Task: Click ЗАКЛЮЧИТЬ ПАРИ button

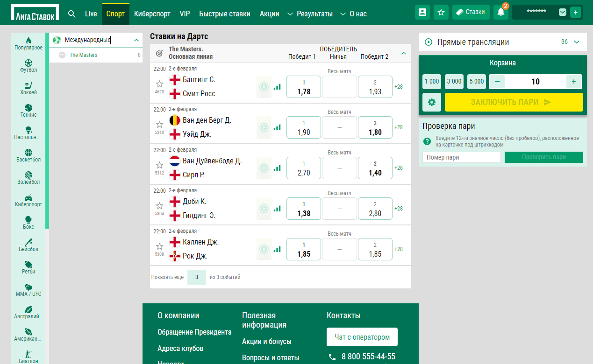Action: tap(514, 102)
